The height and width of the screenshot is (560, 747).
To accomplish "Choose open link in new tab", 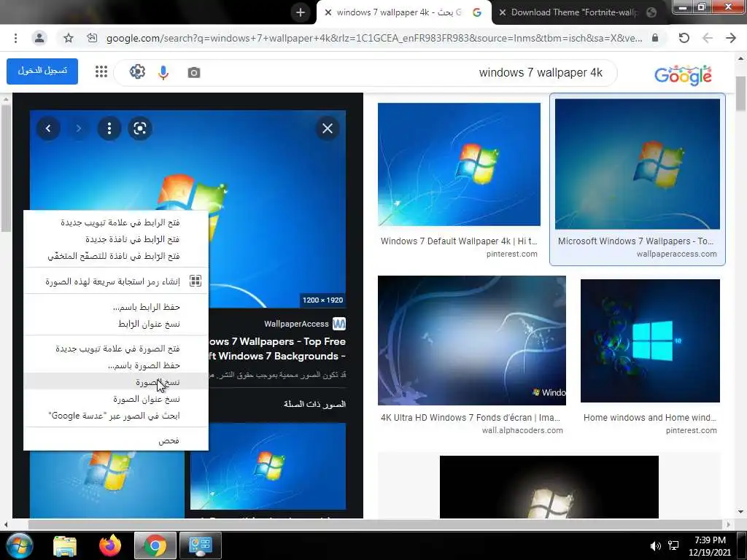I will [116, 222].
